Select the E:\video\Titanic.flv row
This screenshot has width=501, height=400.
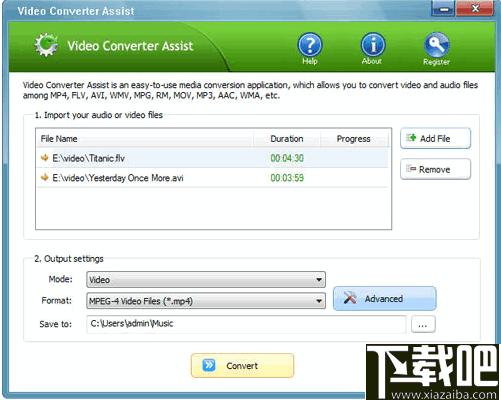click(x=213, y=158)
